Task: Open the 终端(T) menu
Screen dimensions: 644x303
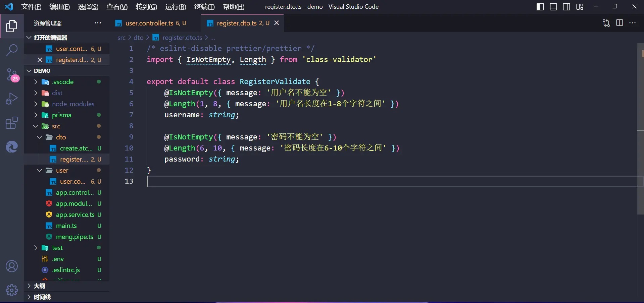Action: click(x=204, y=7)
